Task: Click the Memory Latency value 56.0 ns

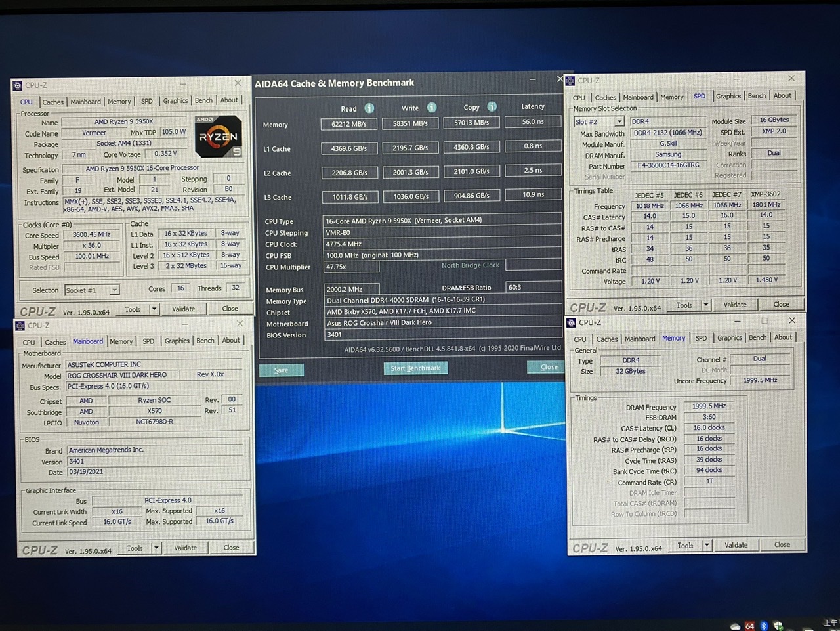Action: coord(533,121)
